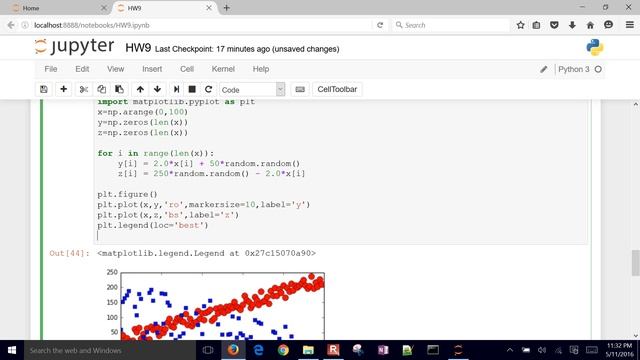Copy selected cell icon in toolbar
This screenshot has width=640, height=360.
(101, 89)
